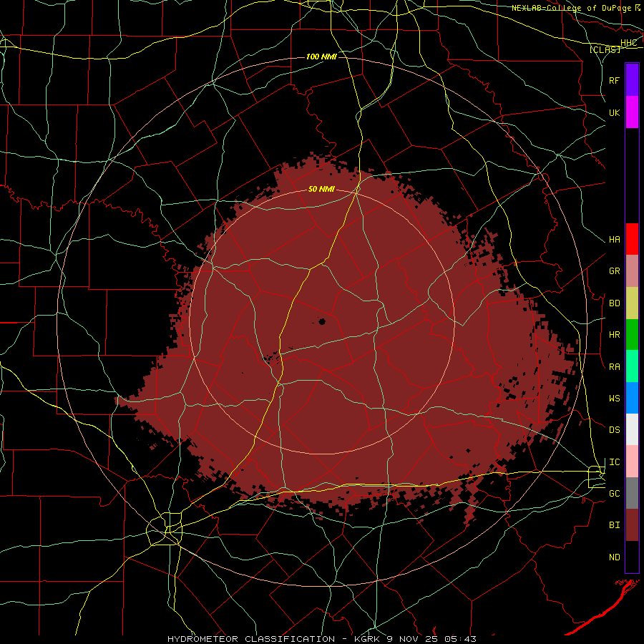The width and height of the screenshot is (644, 644).
Task: Click the HA legend label
Action: pyautogui.click(x=615, y=240)
